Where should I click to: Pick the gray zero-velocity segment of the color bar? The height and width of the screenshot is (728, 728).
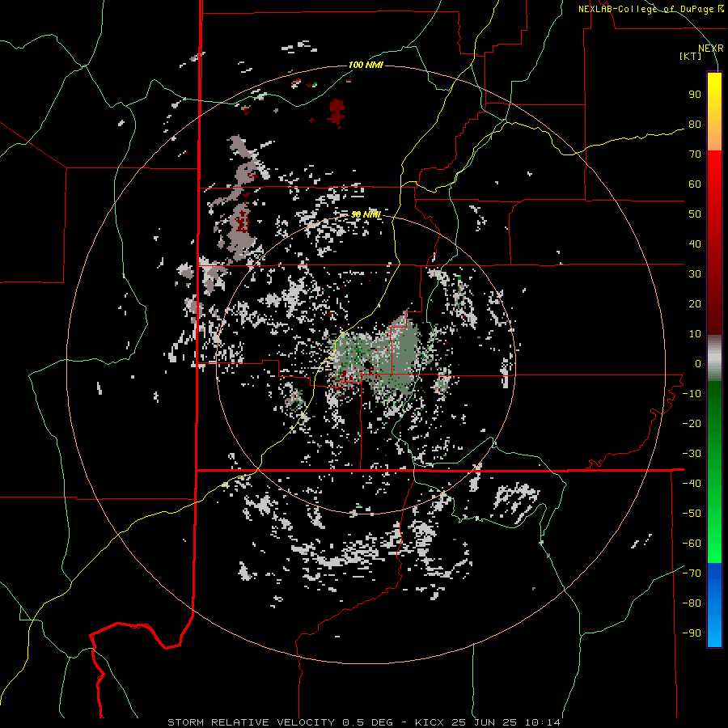click(x=714, y=358)
